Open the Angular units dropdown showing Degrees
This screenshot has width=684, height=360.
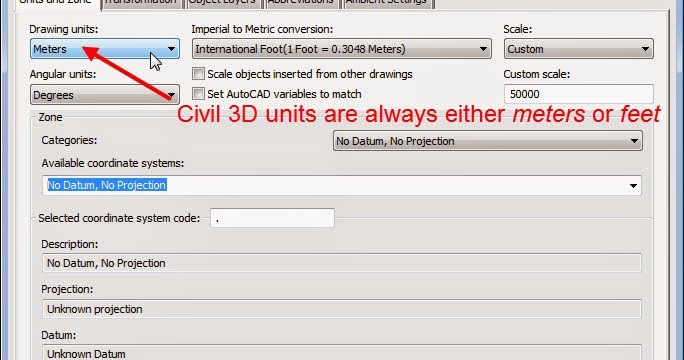105,95
